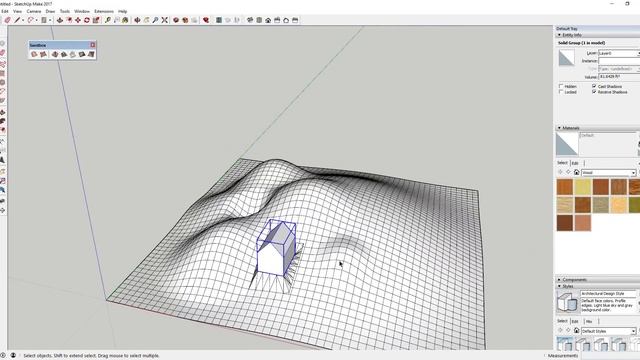Viewport: 640px width, 360px height.
Task: Click Materials In Model home icon
Action: coord(576,173)
